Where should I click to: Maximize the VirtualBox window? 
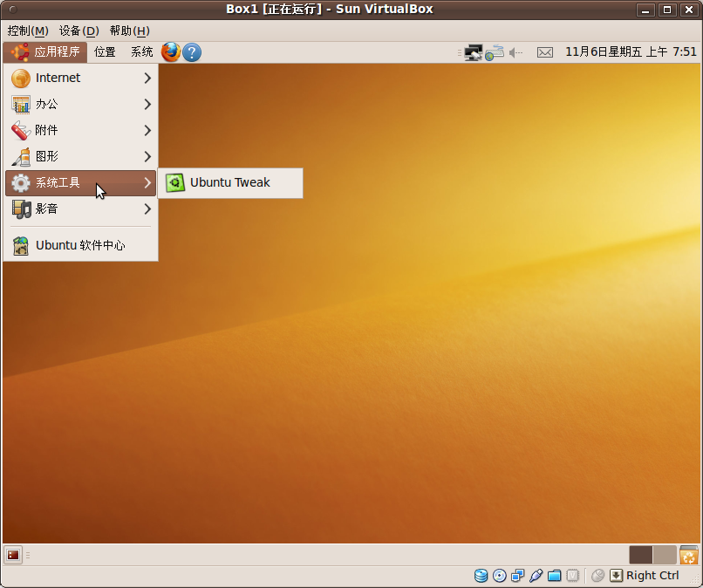click(667, 10)
